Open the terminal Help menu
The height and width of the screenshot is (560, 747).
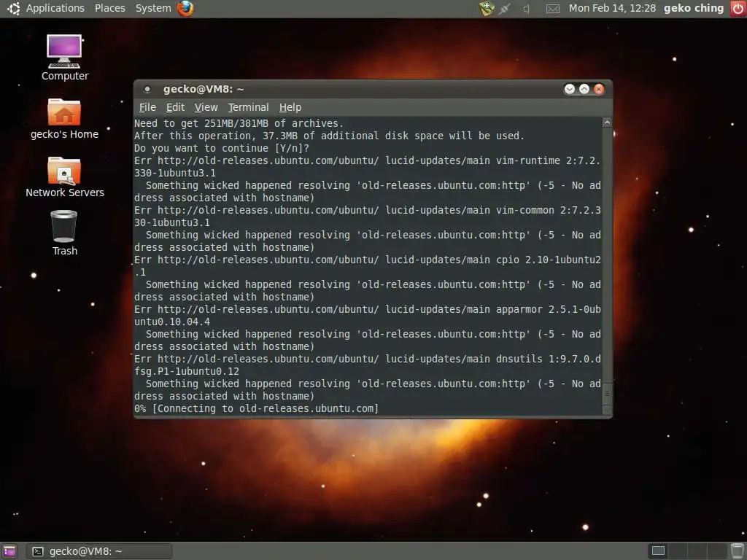(290, 107)
